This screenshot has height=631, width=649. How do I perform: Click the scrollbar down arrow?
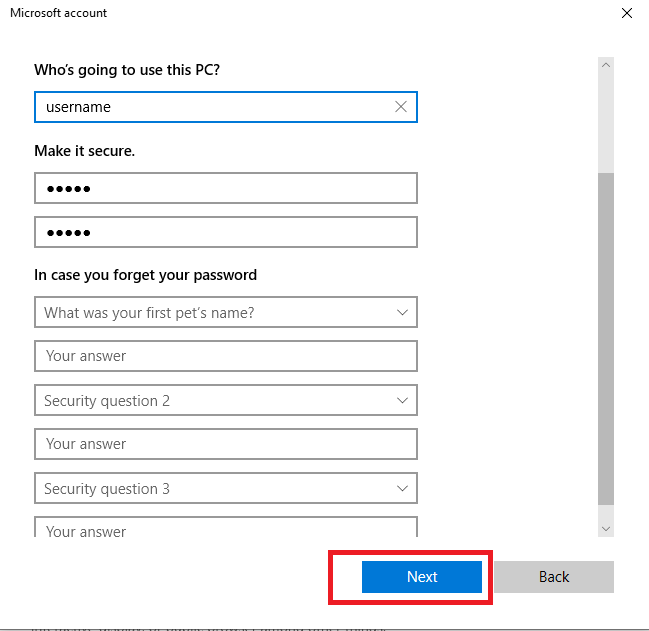(x=605, y=527)
